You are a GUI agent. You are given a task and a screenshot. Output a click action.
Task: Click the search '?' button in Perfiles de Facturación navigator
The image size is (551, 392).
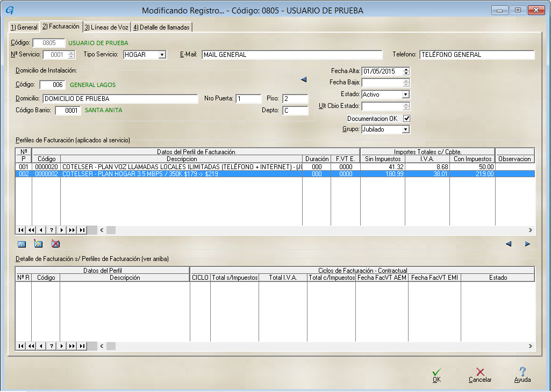[51, 230]
